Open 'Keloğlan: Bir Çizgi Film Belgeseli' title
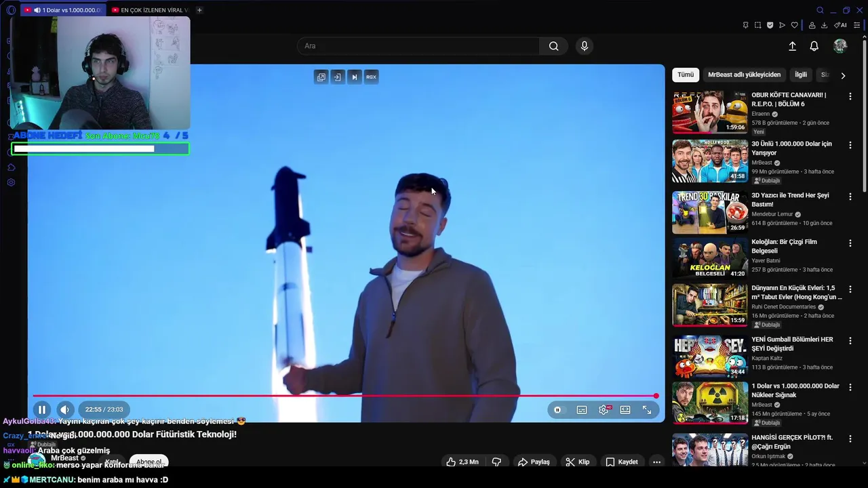868x488 pixels. click(784, 246)
